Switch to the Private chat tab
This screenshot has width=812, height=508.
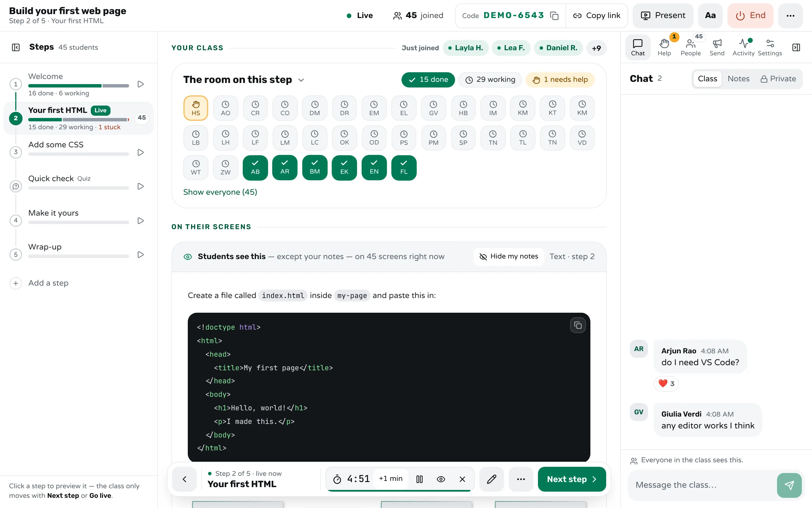pos(778,79)
